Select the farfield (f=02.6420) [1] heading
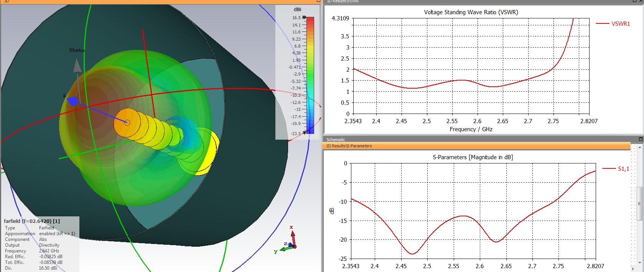 [x=32, y=221]
